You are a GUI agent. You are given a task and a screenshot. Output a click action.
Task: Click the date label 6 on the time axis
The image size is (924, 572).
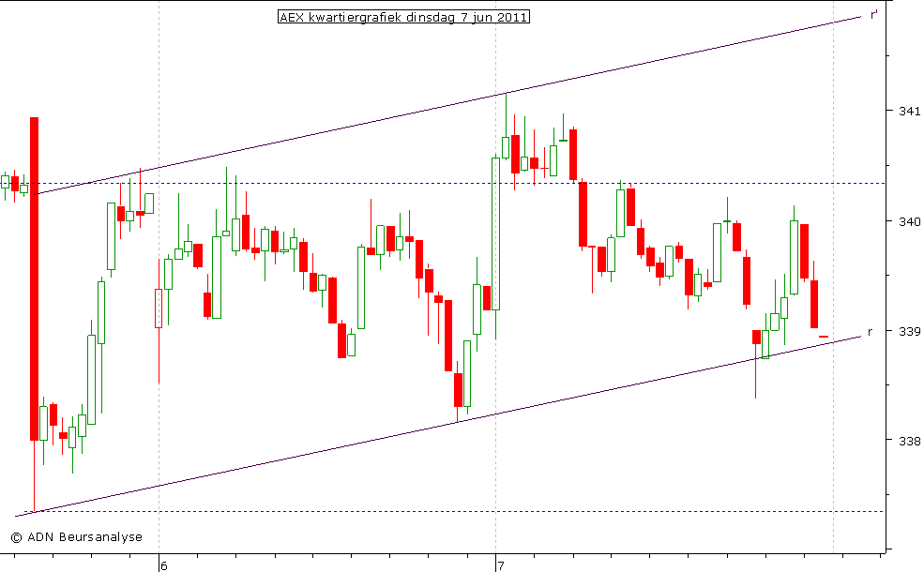coord(164,566)
